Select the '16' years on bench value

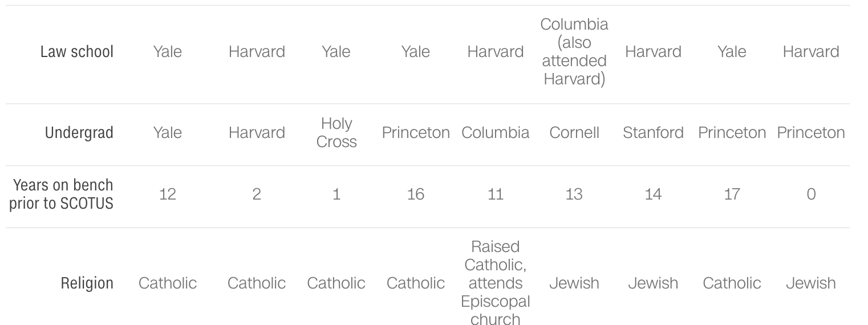tap(416, 194)
